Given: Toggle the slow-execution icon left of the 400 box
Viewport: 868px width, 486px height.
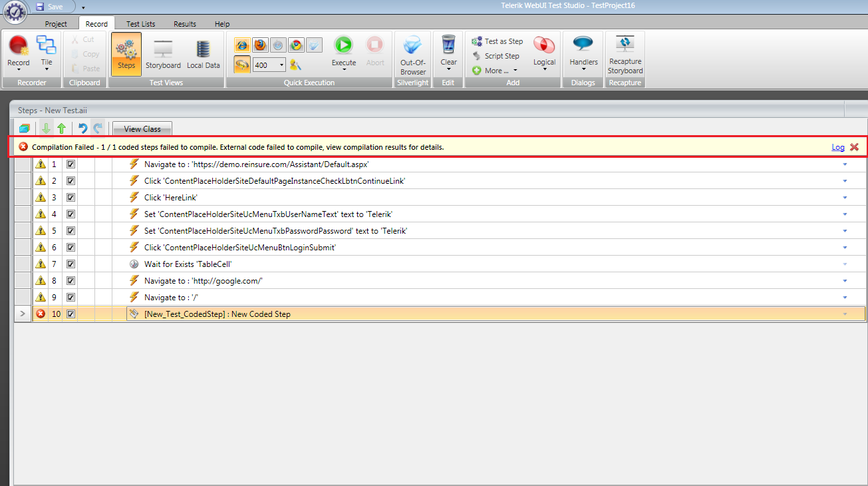Looking at the screenshot, I should click(x=242, y=64).
